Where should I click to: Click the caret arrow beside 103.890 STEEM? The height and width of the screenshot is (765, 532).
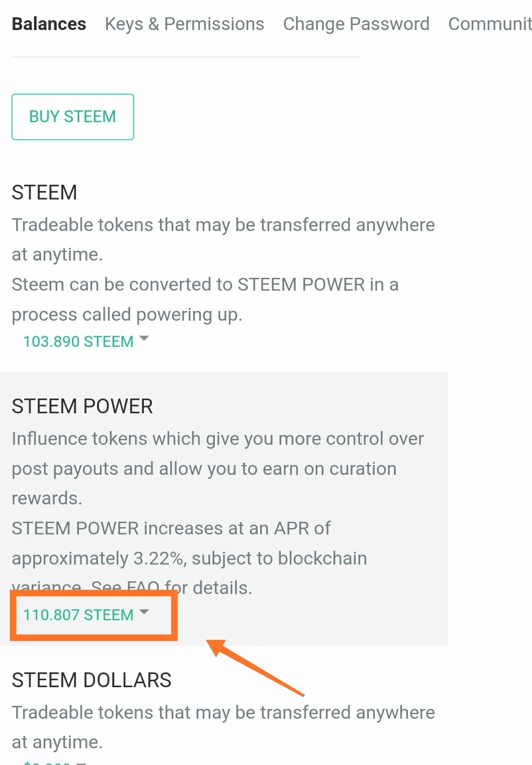click(144, 338)
